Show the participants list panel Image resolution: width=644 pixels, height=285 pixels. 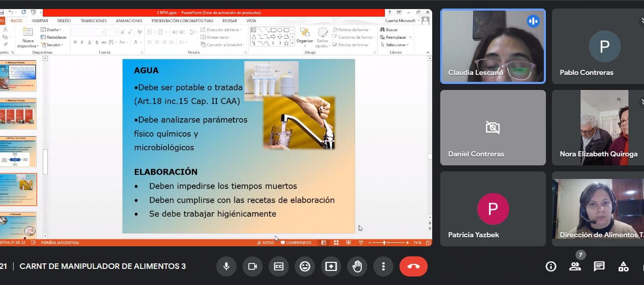[x=575, y=266]
